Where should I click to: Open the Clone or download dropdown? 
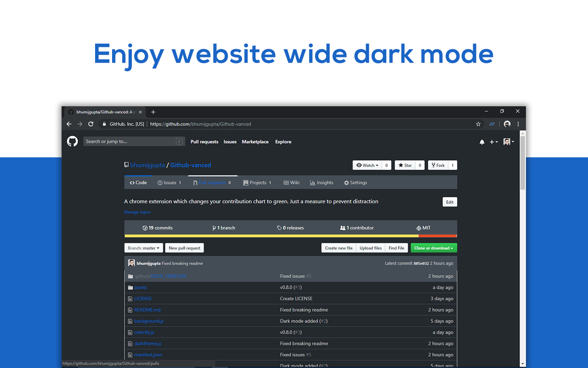point(434,248)
